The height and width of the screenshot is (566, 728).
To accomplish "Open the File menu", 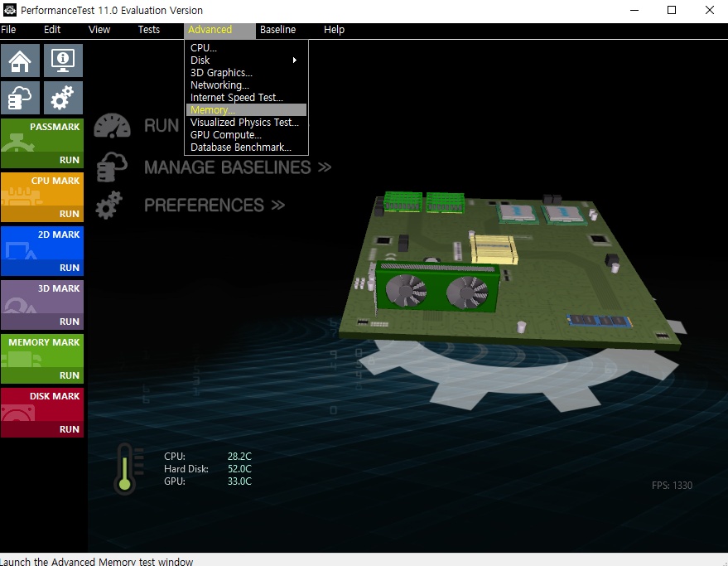I will 8,30.
